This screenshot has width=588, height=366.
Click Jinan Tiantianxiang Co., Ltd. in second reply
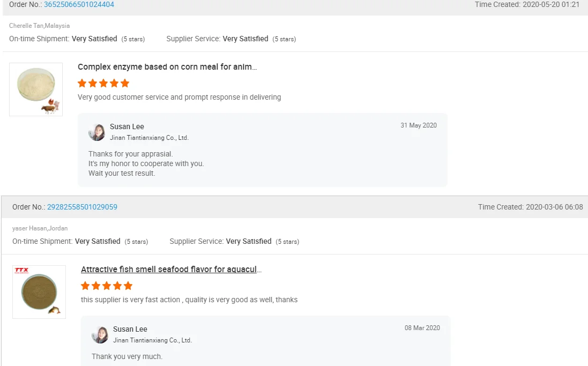coord(152,340)
